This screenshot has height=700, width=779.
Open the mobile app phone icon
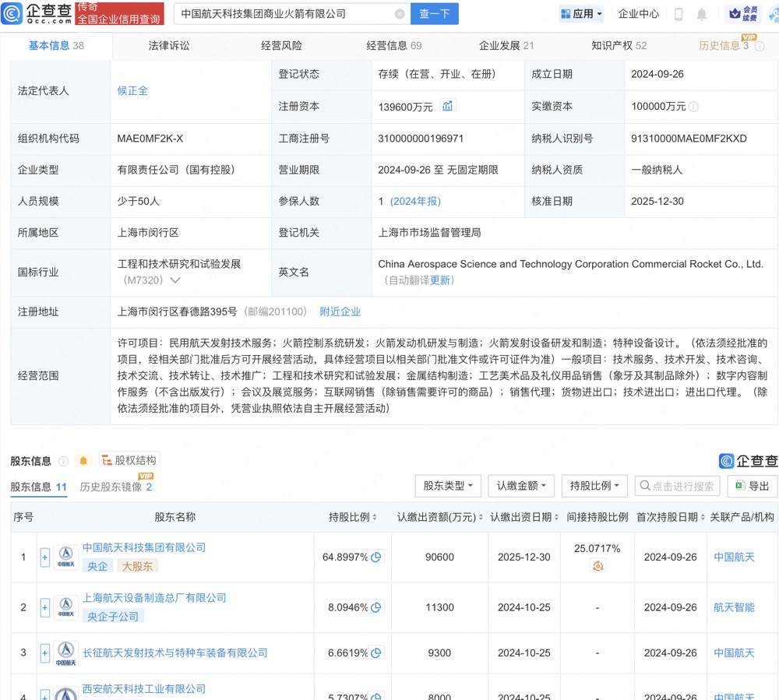(679, 14)
